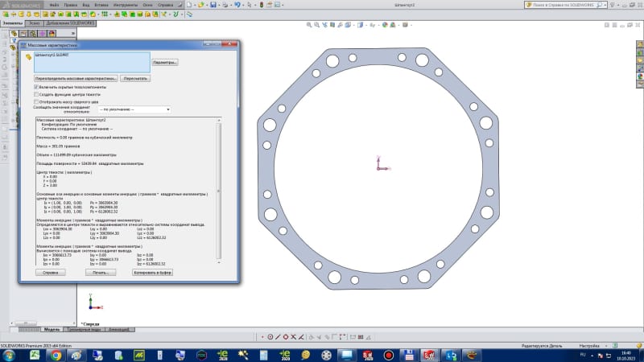The width and height of the screenshot is (644, 362).
Task: Open the ConfigurationManager tab icon
Action: 33,33
